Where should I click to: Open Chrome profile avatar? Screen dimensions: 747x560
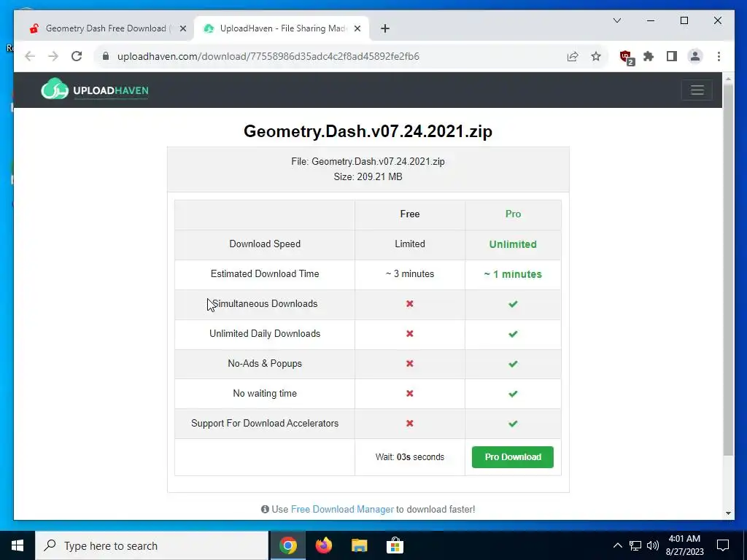coord(695,56)
